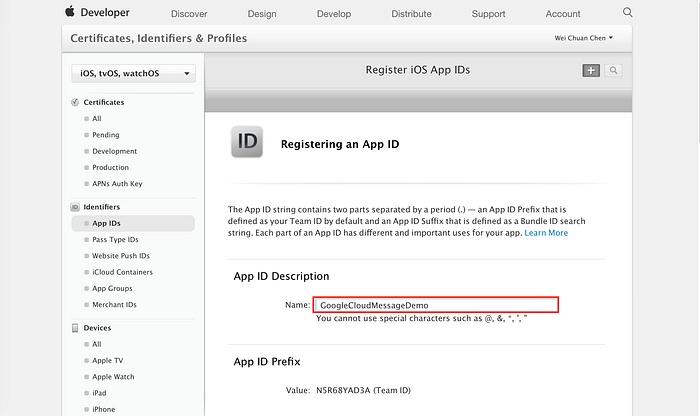
Task: Select APNs Auth Key
Action: (x=117, y=184)
